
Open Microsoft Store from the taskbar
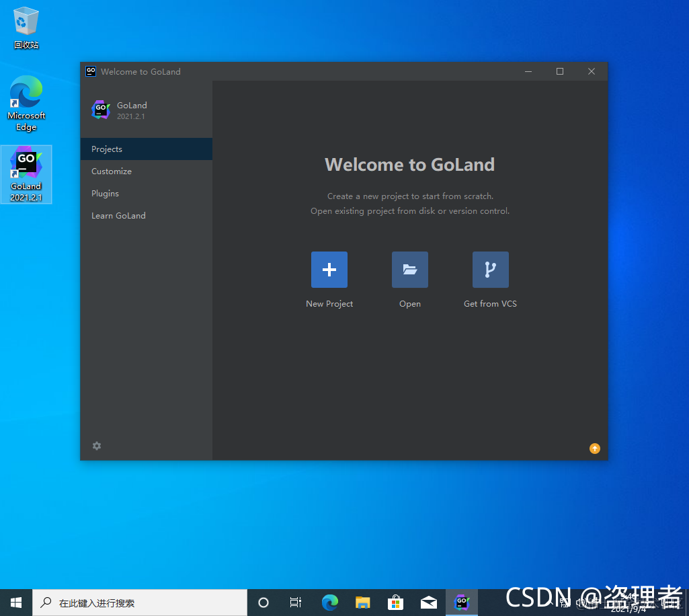pyautogui.click(x=395, y=603)
